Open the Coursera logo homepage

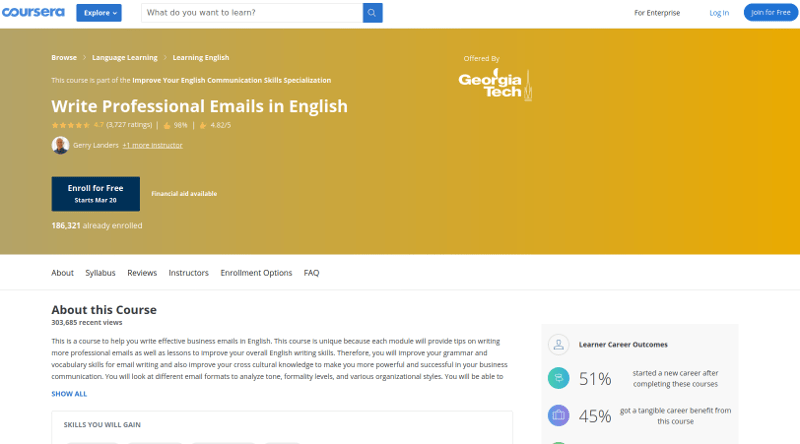33,12
